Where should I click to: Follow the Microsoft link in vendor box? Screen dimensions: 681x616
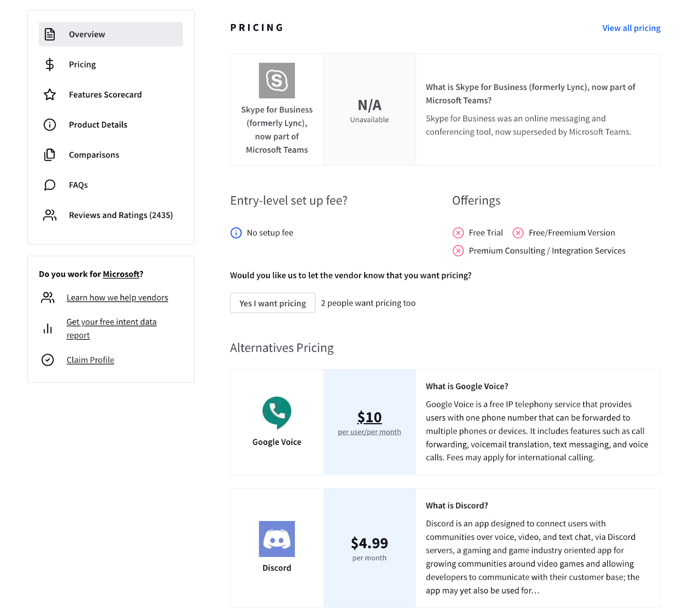[x=121, y=274]
